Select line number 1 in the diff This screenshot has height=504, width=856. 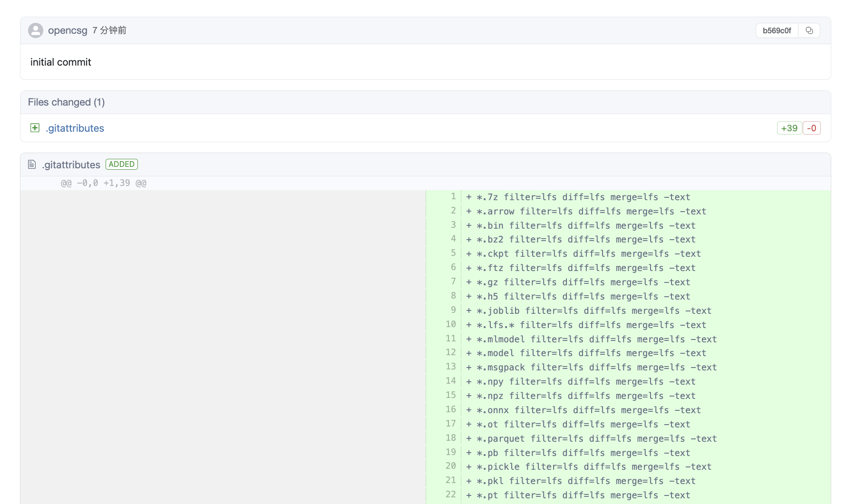pos(453,197)
